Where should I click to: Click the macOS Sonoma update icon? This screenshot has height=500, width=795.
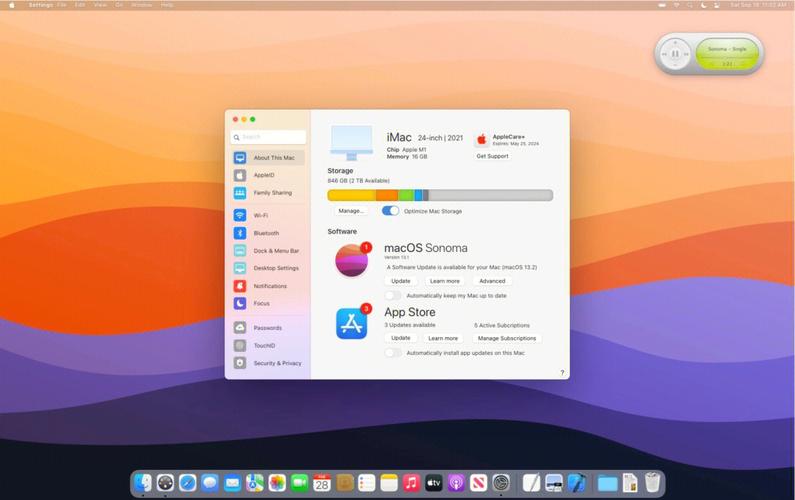click(351, 260)
